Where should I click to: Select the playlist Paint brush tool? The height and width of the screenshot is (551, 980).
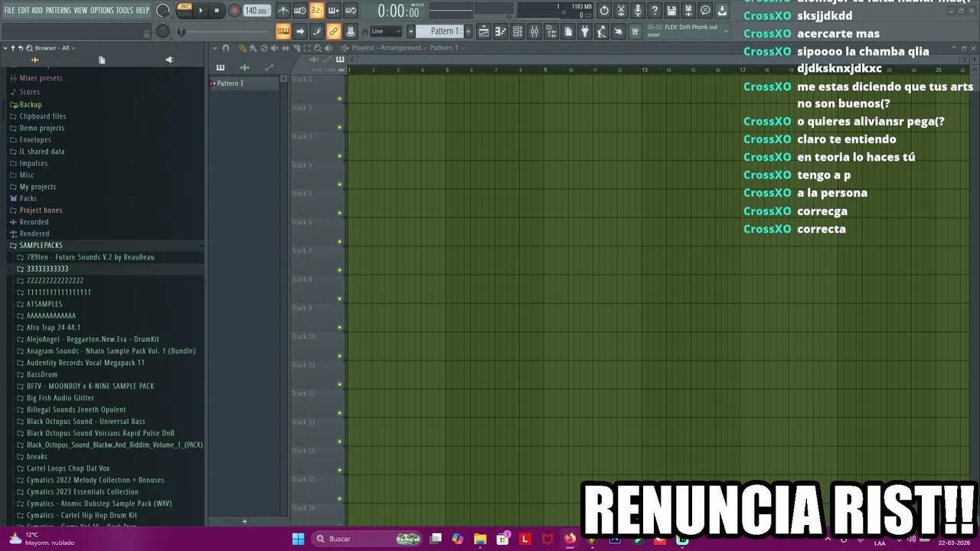coord(253,48)
